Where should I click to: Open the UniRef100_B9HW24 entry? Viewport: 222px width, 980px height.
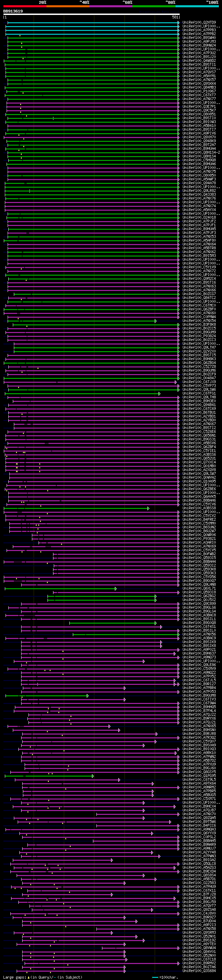[199, 46]
